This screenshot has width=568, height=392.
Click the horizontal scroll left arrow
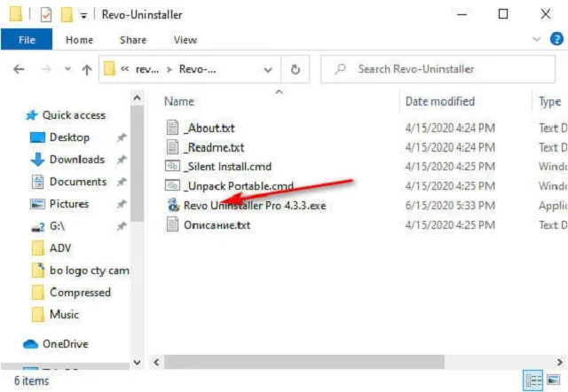(x=156, y=362)
